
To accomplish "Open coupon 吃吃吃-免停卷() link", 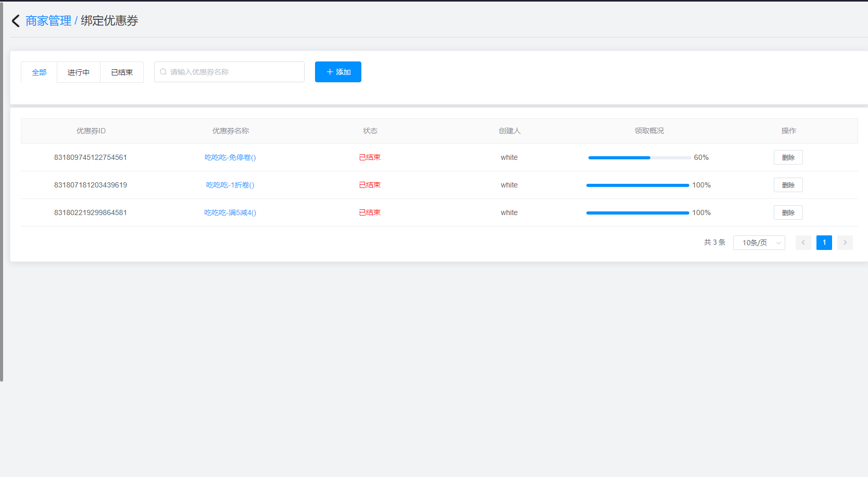I will [230, 157].
